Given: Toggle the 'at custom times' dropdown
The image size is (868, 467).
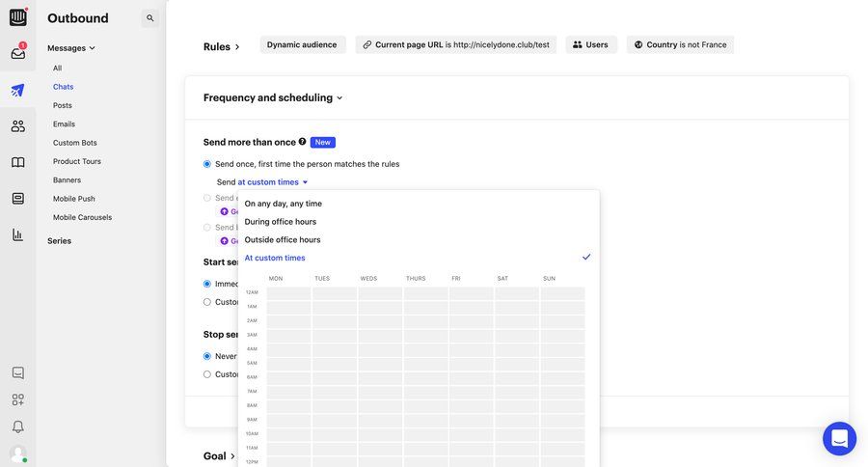Looking at the screenshot, I should click(x=273, y=182).
